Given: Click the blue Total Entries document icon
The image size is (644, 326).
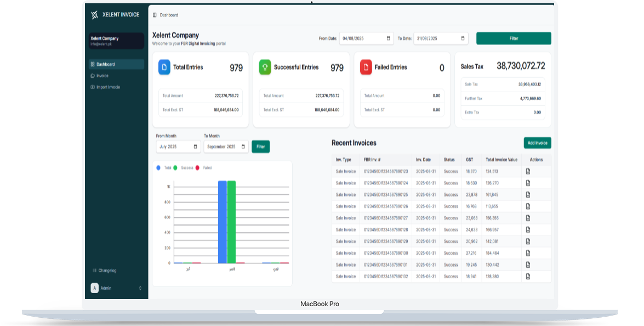Looking at the screenshot, I should (x=164, y=68).
